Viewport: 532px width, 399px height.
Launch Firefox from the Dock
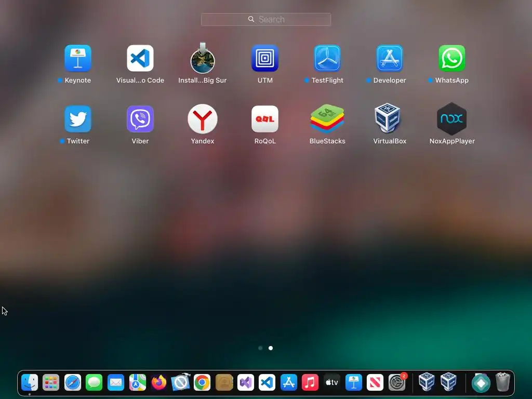[x=159, y=383]
